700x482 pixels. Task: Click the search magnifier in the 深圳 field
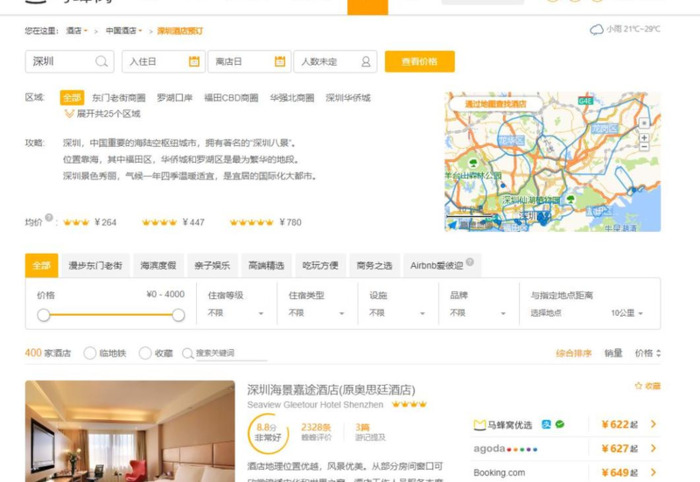click(101, 61)
